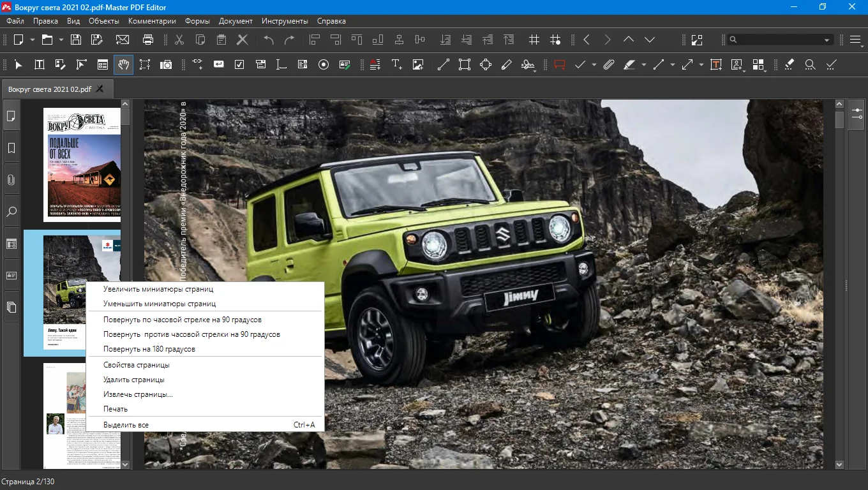Expand the line annotation dropdown arrow
Image resolution: width=868 pixels, height=490 pixels.
click(673, 64)
